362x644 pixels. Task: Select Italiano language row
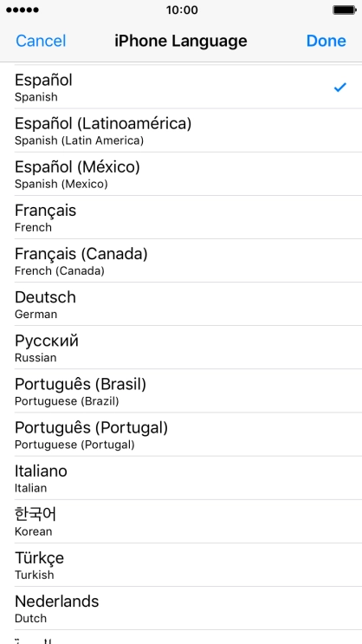coord(181,478)
